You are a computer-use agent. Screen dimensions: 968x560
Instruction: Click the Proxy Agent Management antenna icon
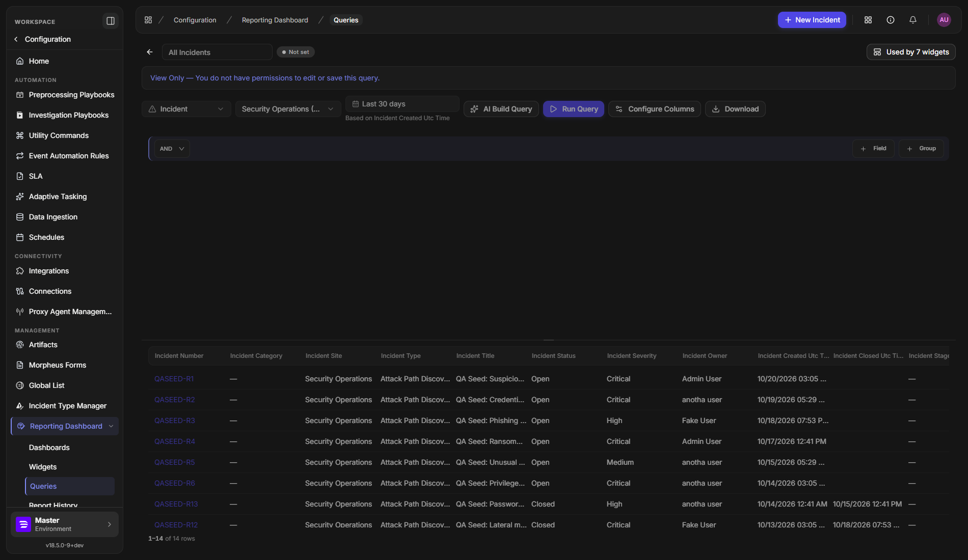coord(20,312)
